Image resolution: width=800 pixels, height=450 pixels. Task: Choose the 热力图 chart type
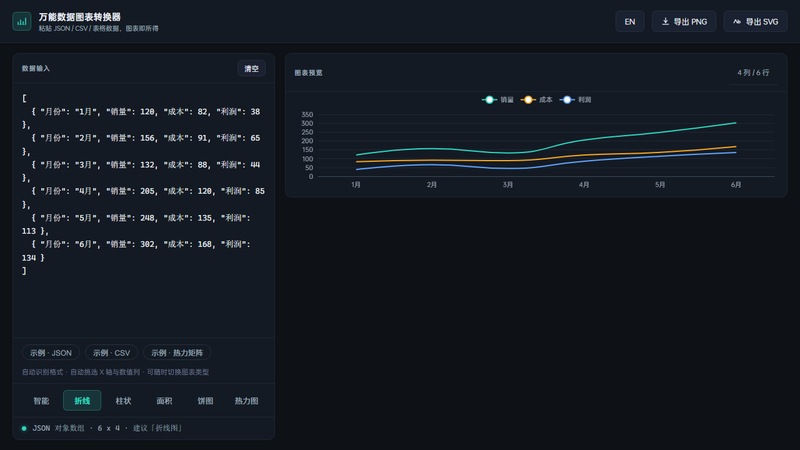(x=246, y=401)
